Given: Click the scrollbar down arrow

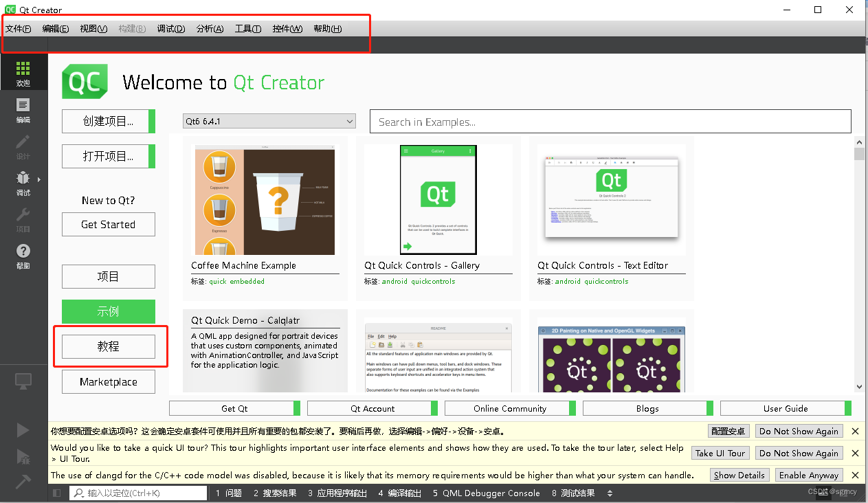Looking at the screenshot, I should (859, 388).
